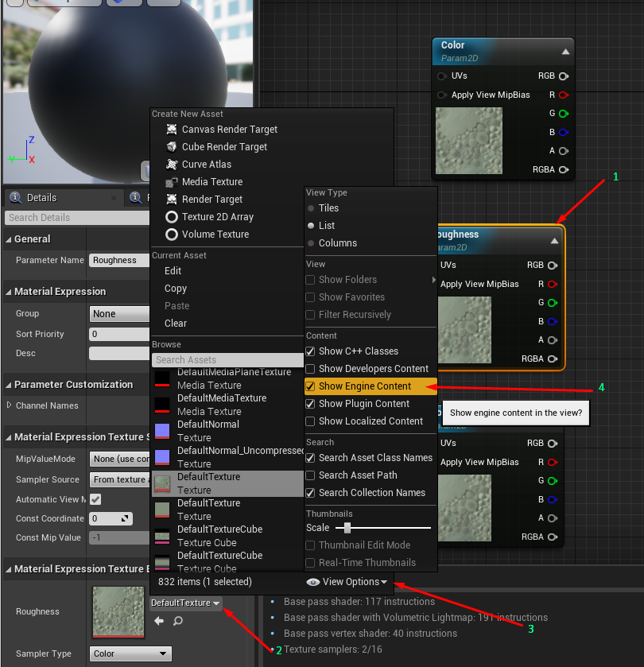644x667 pixels.
Task: Click the Canvas Render Target icon
Action: coord(172,129)
